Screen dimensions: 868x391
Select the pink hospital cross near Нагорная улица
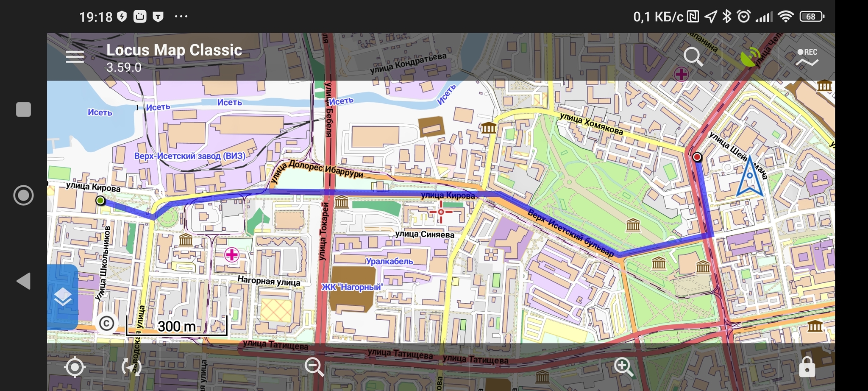[231, 255]
